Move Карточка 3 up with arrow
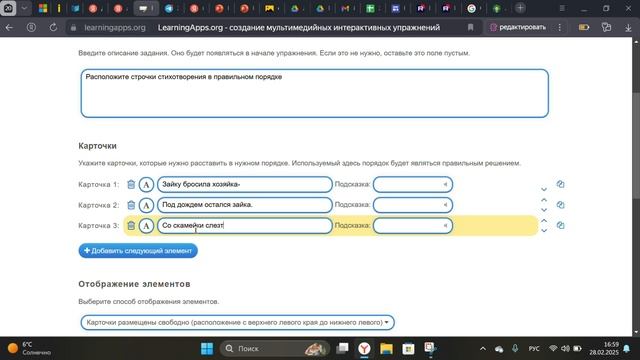 pos(544,220)
